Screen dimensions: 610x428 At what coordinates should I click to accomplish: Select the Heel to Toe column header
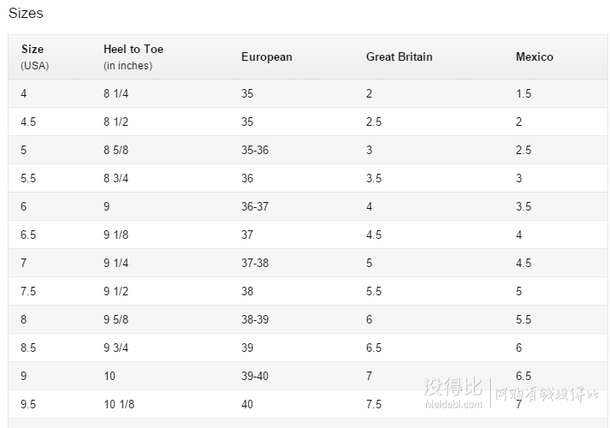(133, 57)
